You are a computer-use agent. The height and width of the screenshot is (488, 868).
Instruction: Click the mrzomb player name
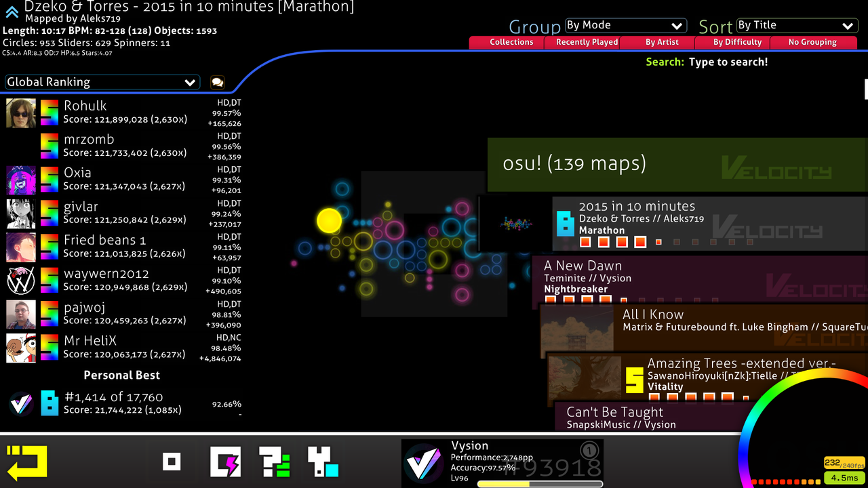point(89,140)
